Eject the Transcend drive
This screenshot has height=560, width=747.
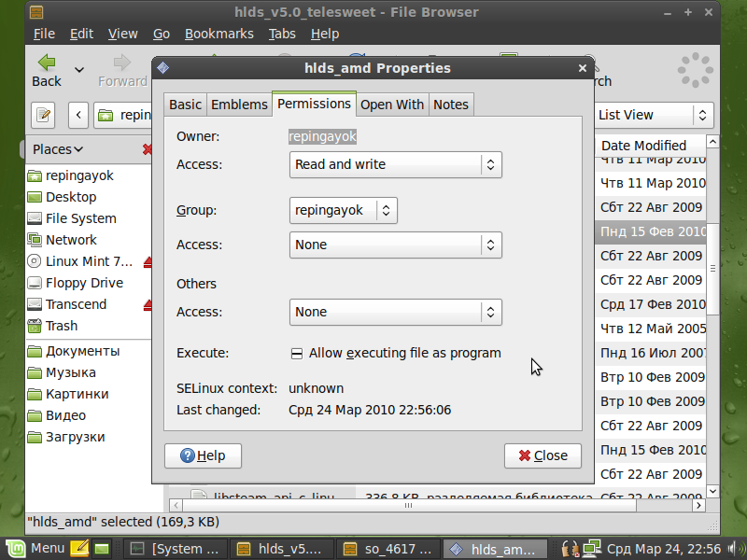click(x=148, y=305)
